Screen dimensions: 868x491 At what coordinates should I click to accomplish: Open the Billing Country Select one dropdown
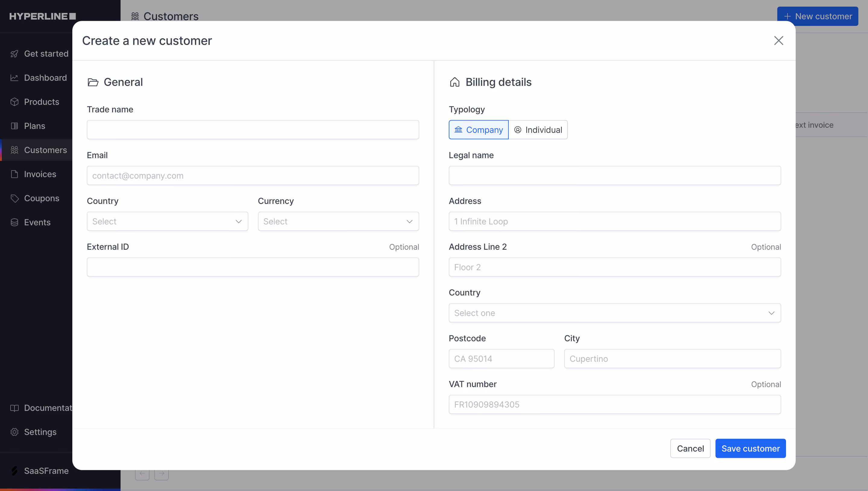[x=614, y=313]
